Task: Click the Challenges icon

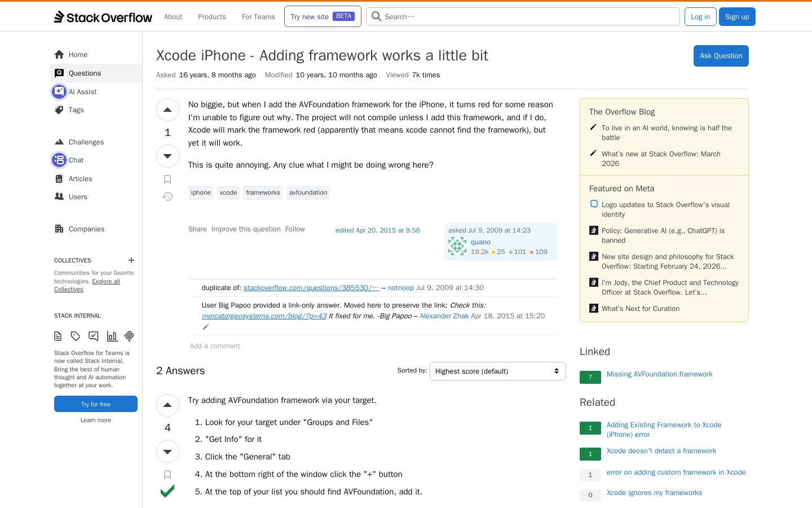Action: click(59, 142)
